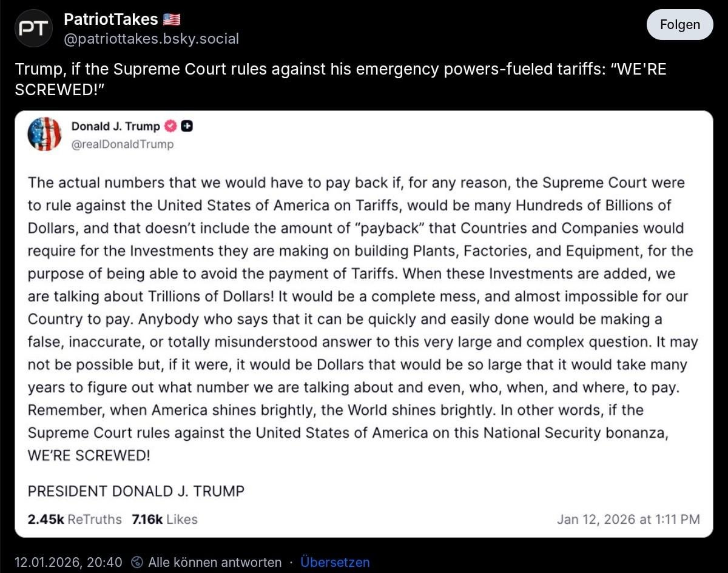Click the @realDonaldTrump handle
728x573 pixels.
point(123,144)
